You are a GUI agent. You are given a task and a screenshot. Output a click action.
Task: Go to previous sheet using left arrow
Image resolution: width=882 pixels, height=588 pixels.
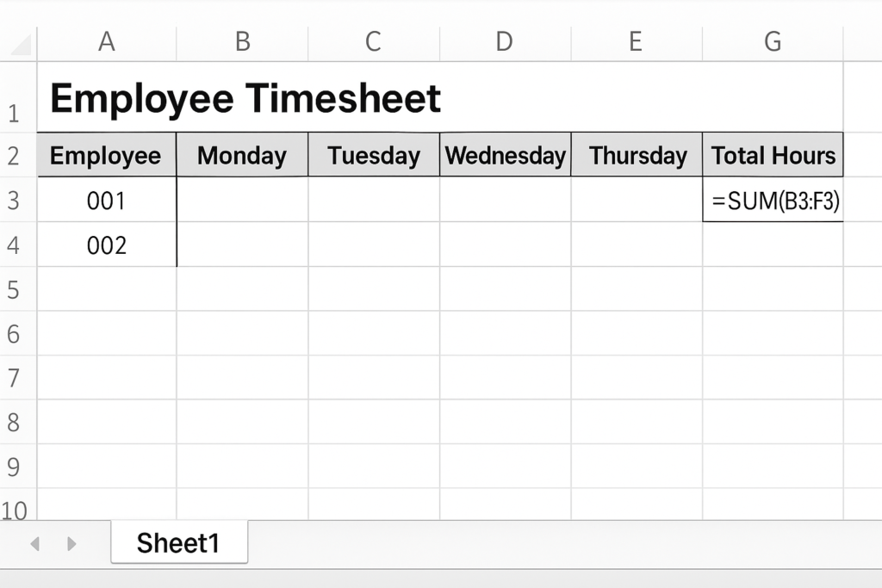tap(34, 543)
